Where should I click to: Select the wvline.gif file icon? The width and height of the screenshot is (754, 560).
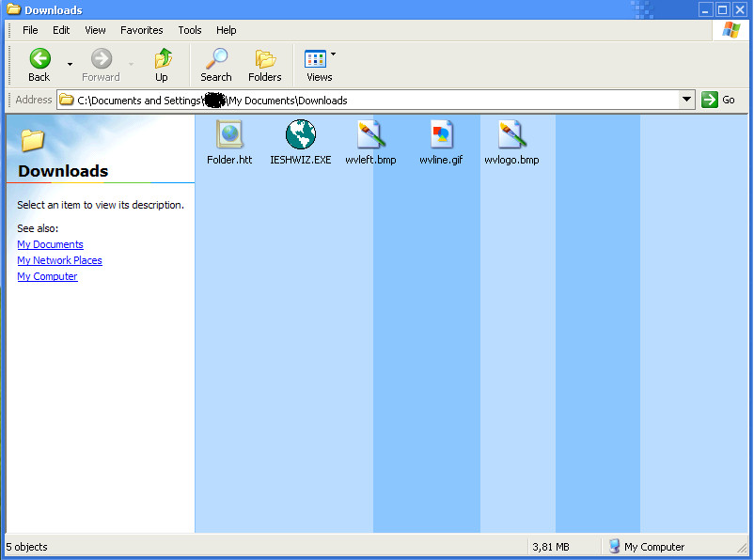pos(441,135)
